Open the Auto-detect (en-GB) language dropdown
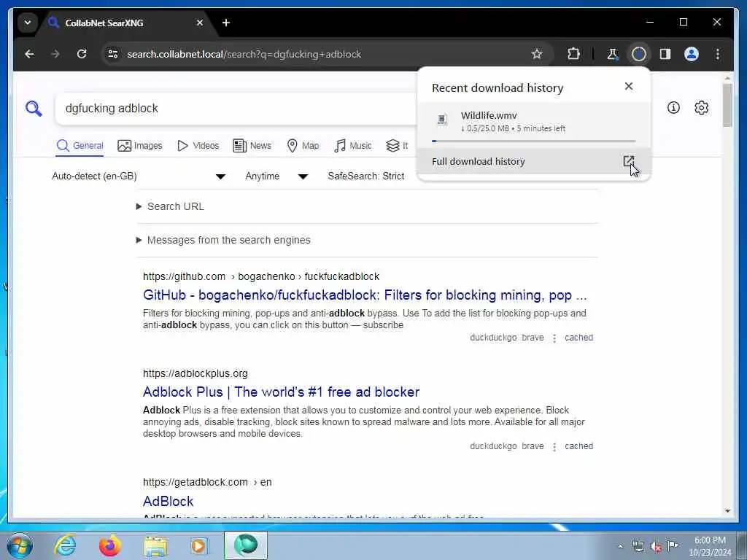 click(x=139, y=176)
